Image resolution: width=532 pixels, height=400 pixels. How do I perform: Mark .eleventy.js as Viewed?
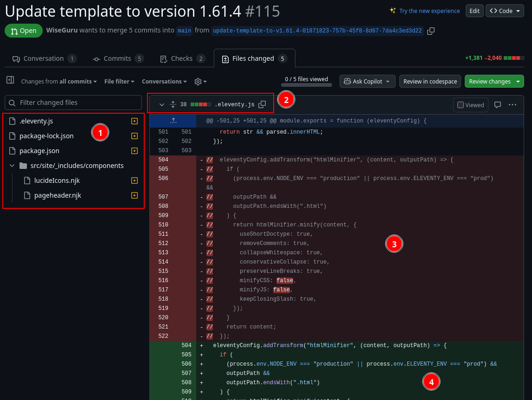click(470, 105)
